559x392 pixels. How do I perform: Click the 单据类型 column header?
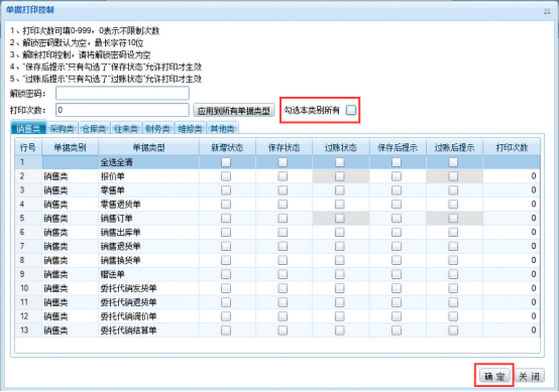[149, 148]
